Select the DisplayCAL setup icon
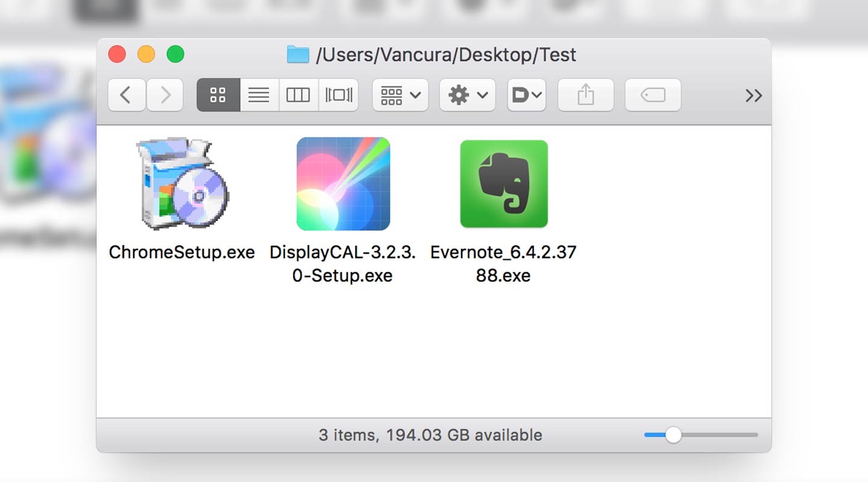This screenshot has width=868, height=482. pos(344,184)
